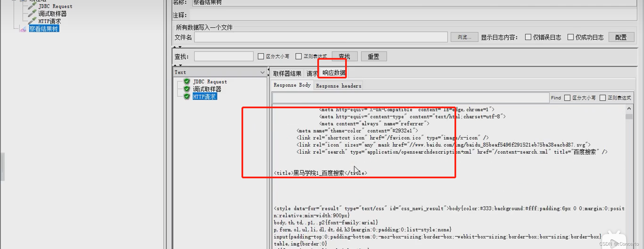Click into the 查找 search text field
Screen dimensions: 644x249
coord(224,56)
